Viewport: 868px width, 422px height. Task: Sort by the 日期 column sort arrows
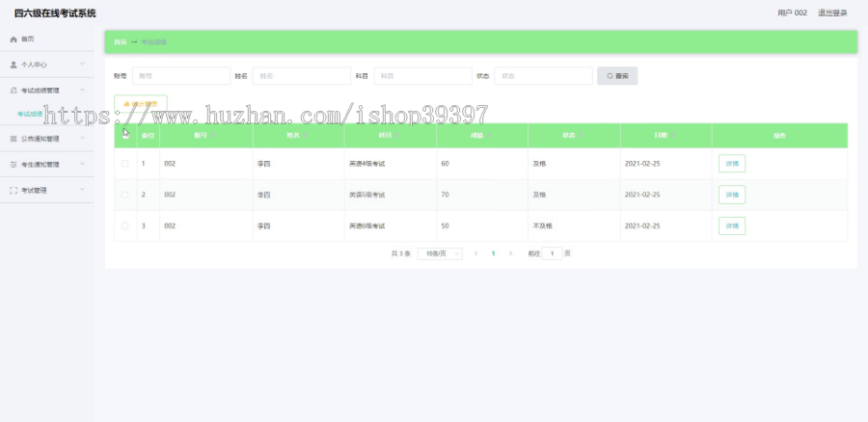[672, 136]
